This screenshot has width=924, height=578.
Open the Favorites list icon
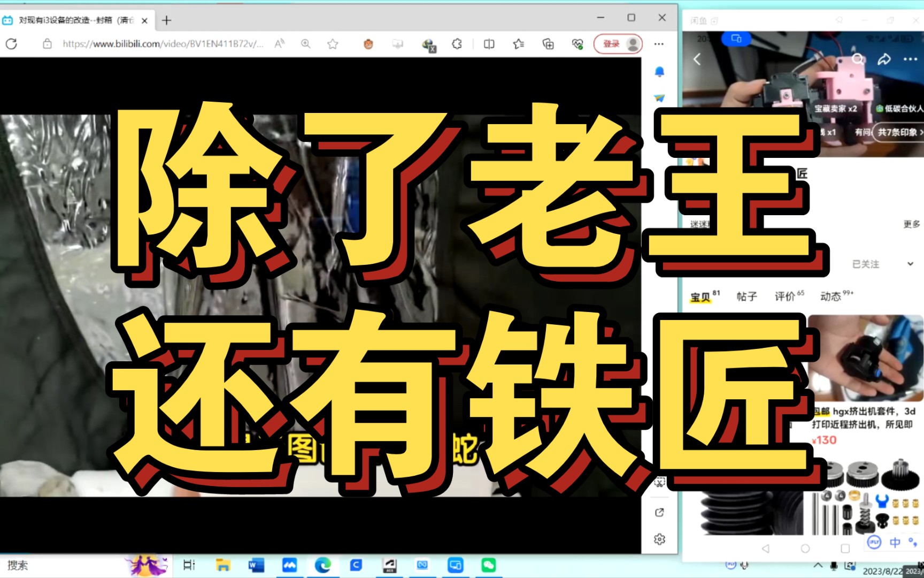click(x=518, y=44)
